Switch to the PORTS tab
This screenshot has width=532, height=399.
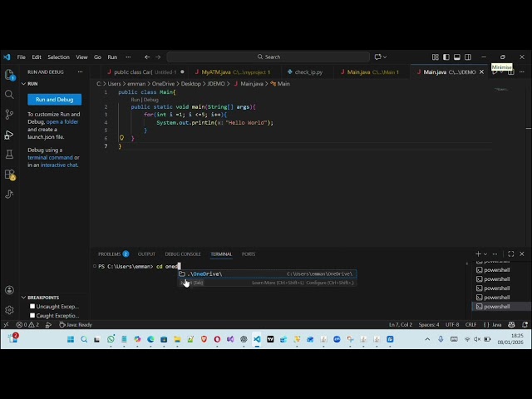point(249,254)
